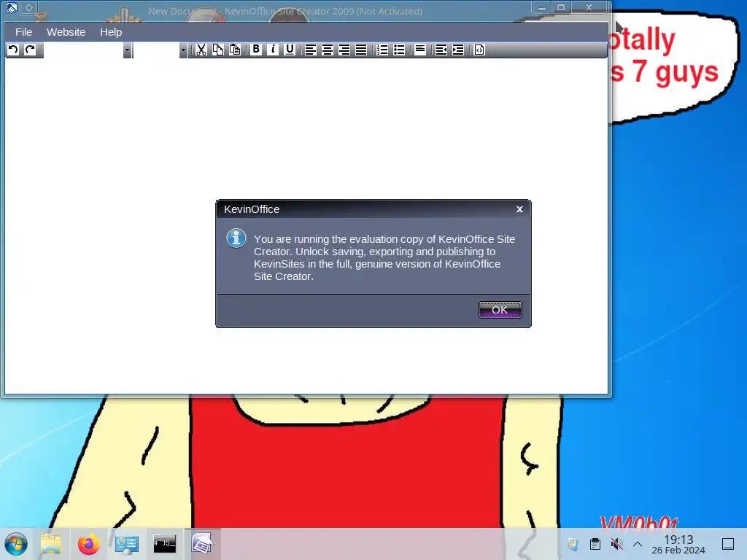Viewport: 747px width, 560px height.
Task: Click the diamond pin button in title bar
Action: (29, 7)
